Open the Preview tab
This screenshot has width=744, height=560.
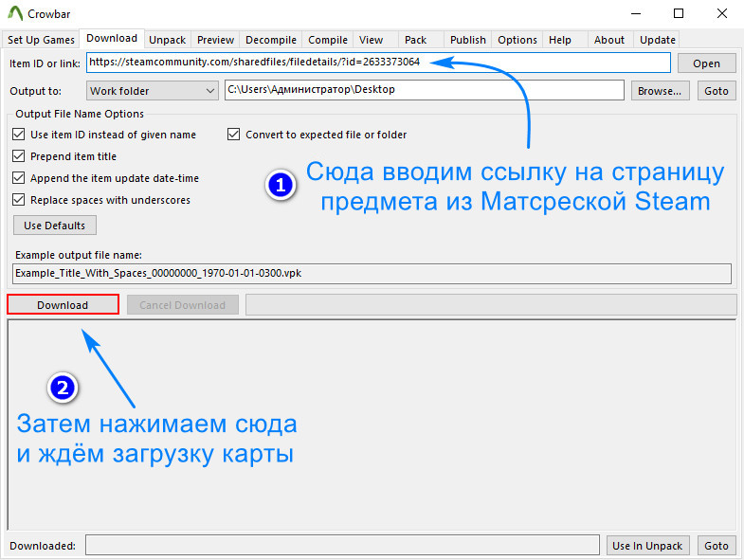[x=215, y=40]
